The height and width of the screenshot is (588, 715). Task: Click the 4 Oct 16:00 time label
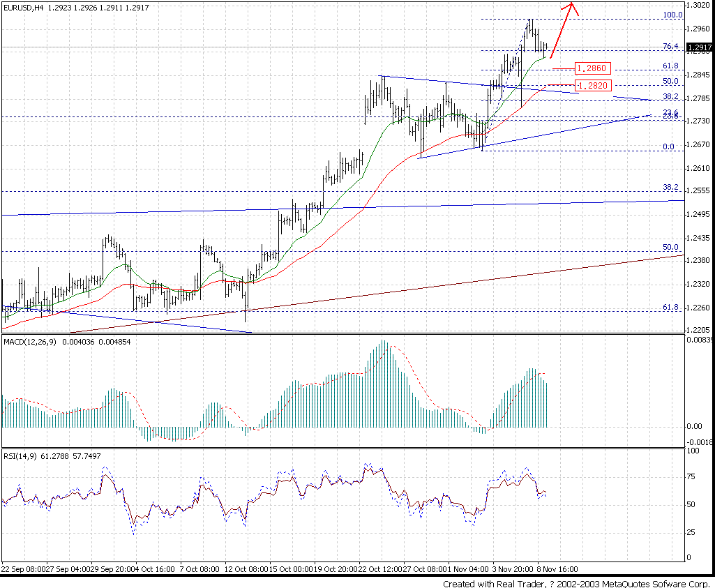click(155, 569)
